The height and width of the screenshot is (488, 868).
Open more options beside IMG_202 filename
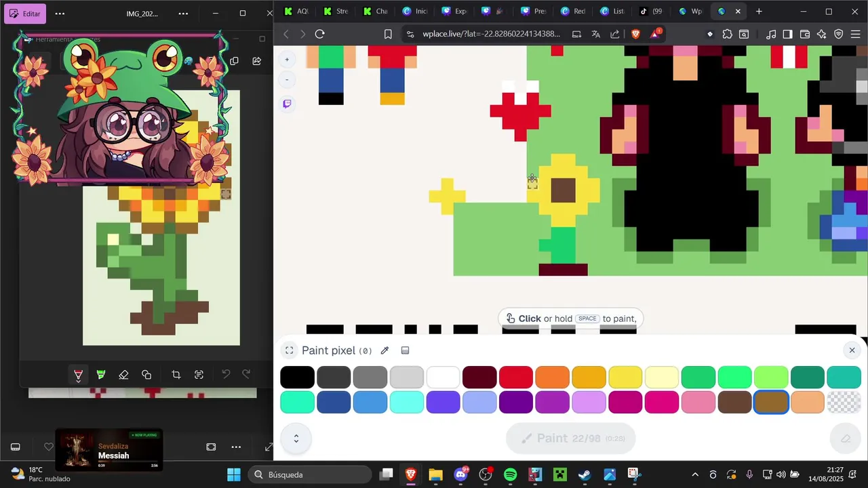183,14
